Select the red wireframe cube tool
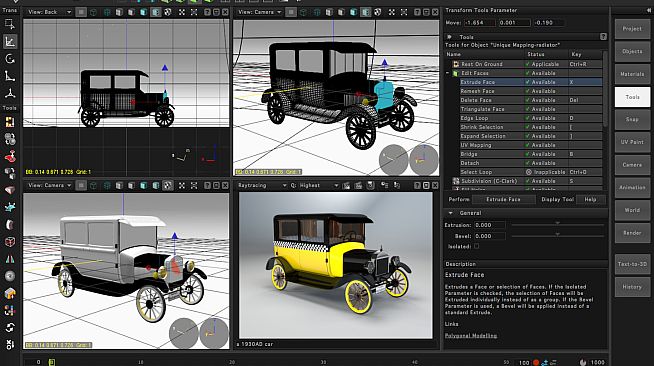 click(x=10, y=241)
